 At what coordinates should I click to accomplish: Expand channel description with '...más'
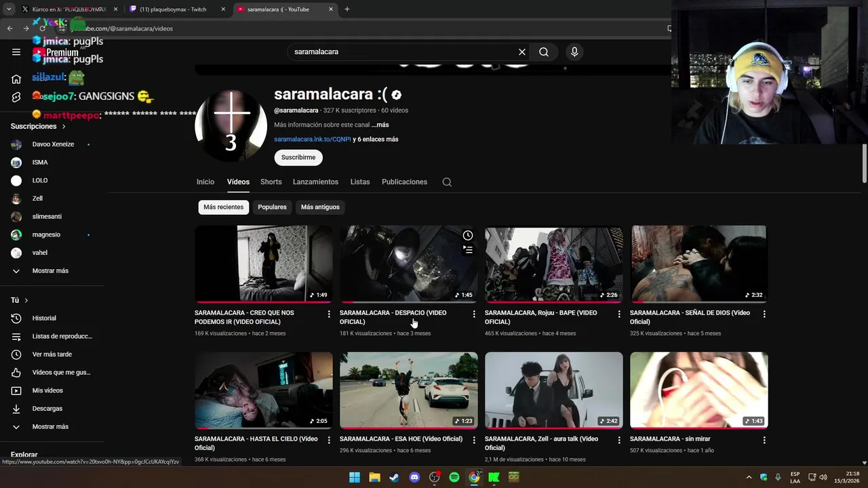click(x=380, y=125)
